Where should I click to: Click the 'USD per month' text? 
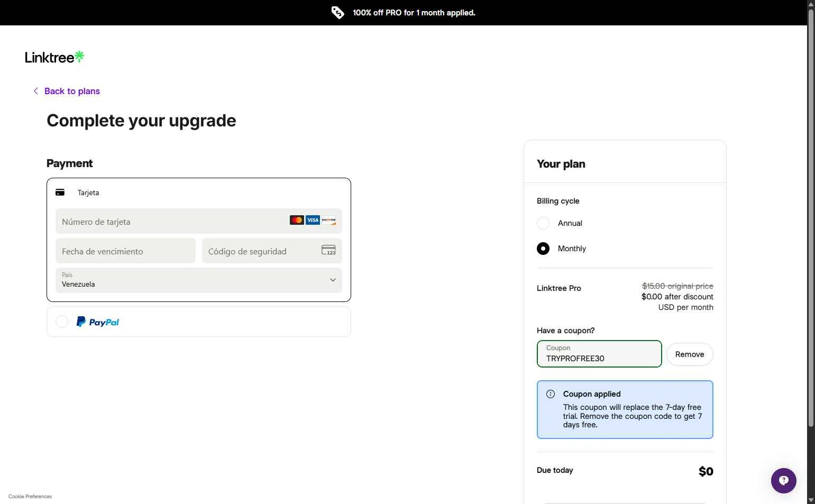coord(686,307)
